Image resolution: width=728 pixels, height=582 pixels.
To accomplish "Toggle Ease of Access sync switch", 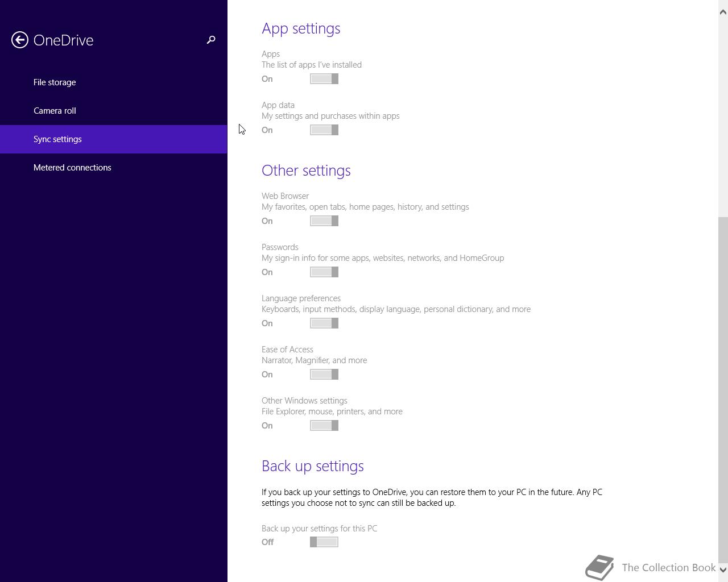I will [x=324, y=375].
